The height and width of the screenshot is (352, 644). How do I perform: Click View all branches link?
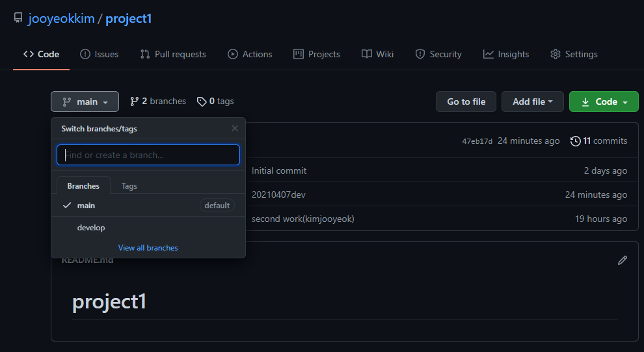pos(148,248)
